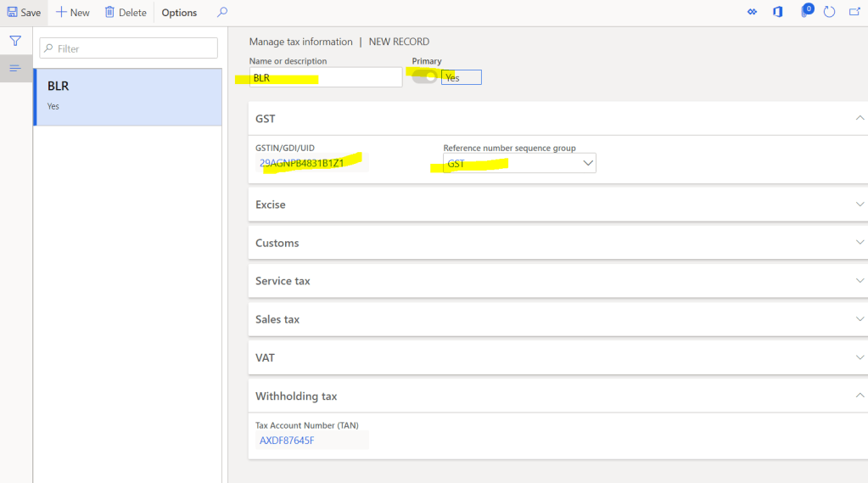
Task: Toggle the list view lines icon
Action: pos(15,68)
